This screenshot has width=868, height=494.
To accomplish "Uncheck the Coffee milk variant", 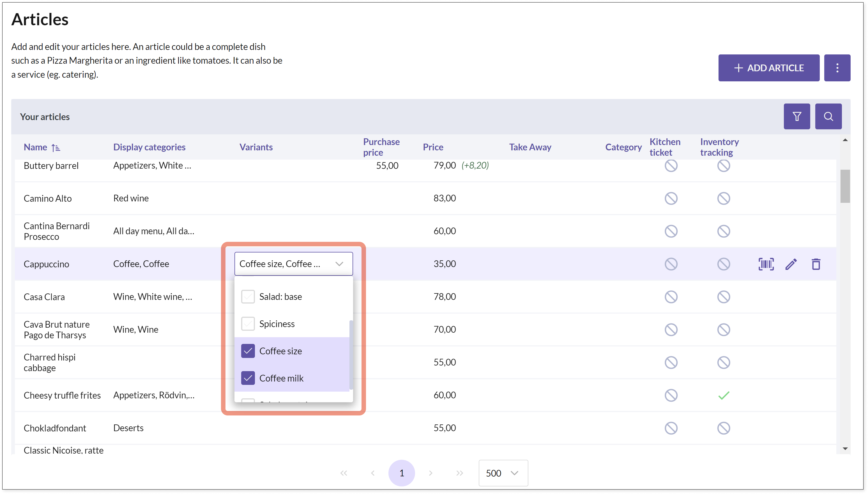I will click(x=248, y=378).
